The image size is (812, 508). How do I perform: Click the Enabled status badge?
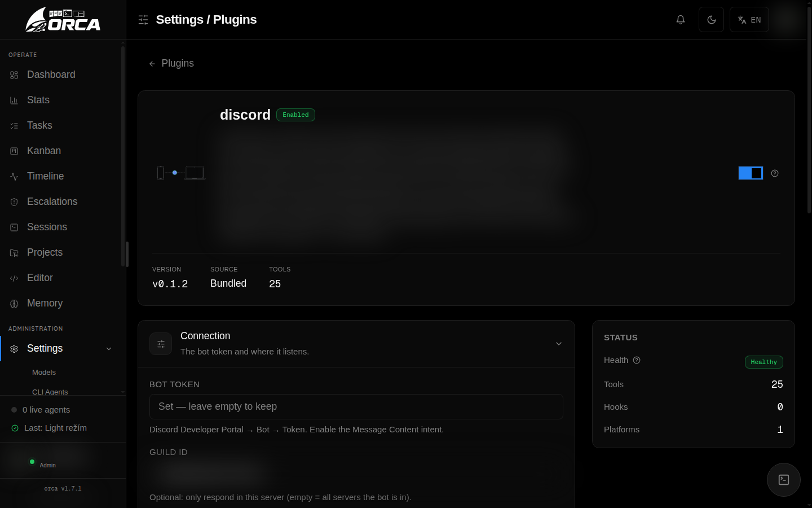[295, 115]
